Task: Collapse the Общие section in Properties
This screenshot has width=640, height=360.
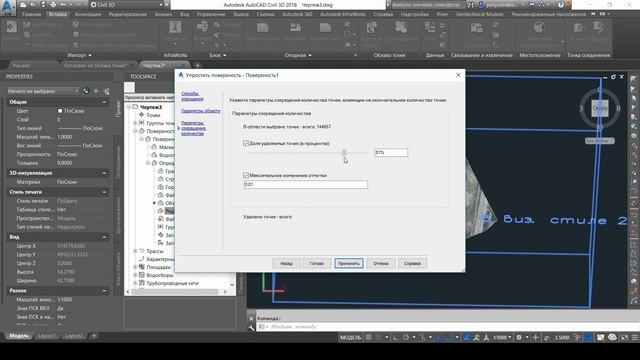Action: click(x=104, y=102)
